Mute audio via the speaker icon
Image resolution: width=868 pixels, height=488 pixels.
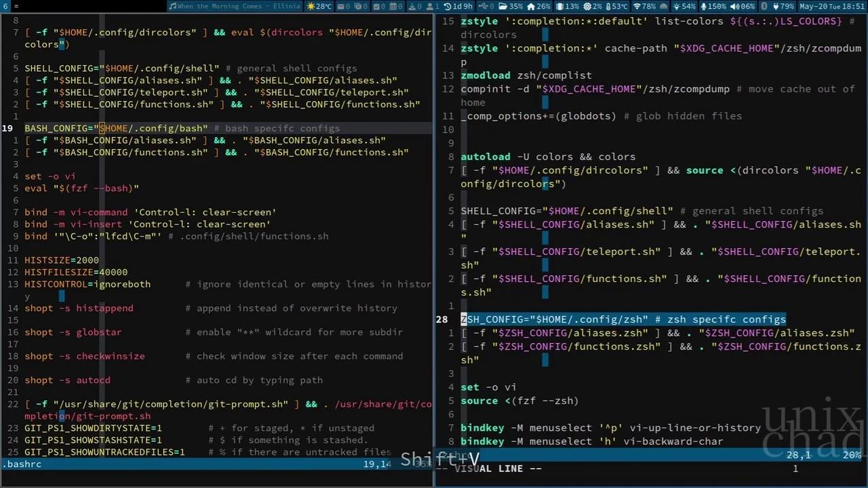734,5
